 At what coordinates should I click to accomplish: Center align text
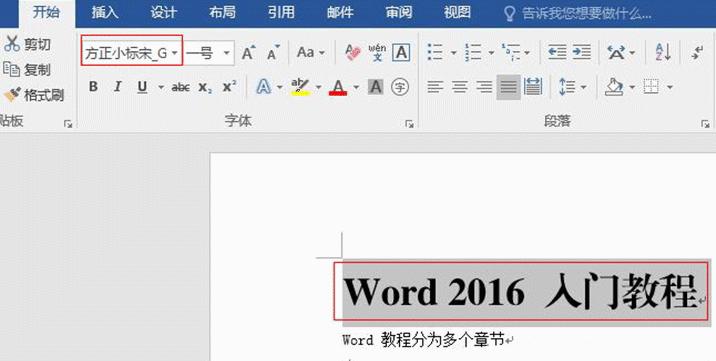[x=460, y=87]
